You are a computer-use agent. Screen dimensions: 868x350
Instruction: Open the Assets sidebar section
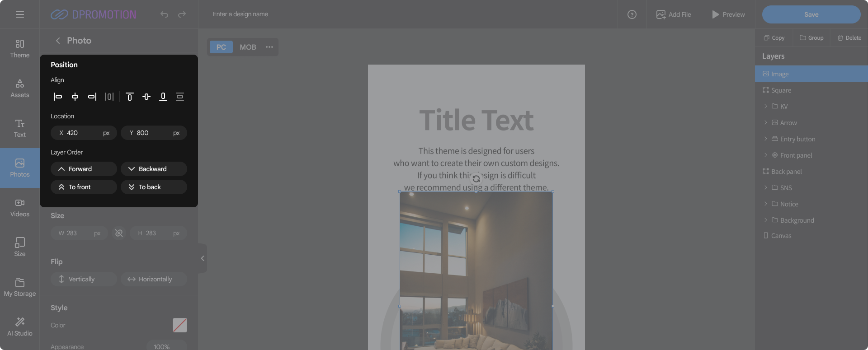pyautogui.click(x=20, y=89)
